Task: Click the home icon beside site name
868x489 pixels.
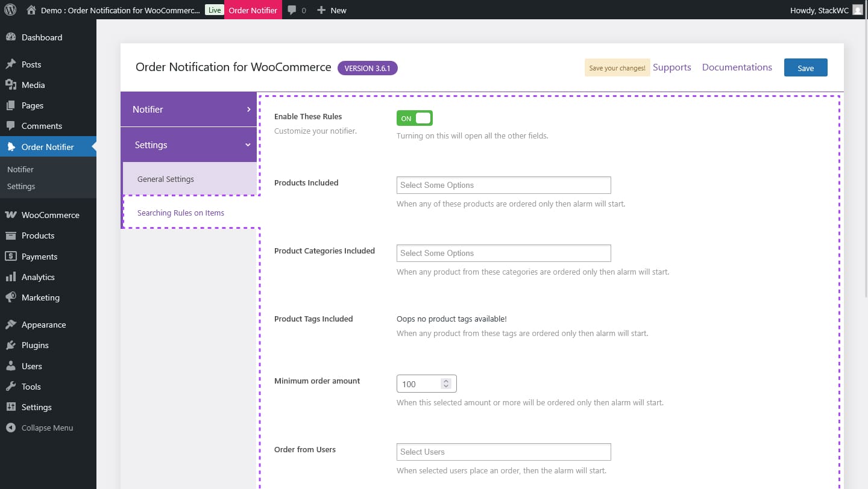Action: click(x=31, y=10)
